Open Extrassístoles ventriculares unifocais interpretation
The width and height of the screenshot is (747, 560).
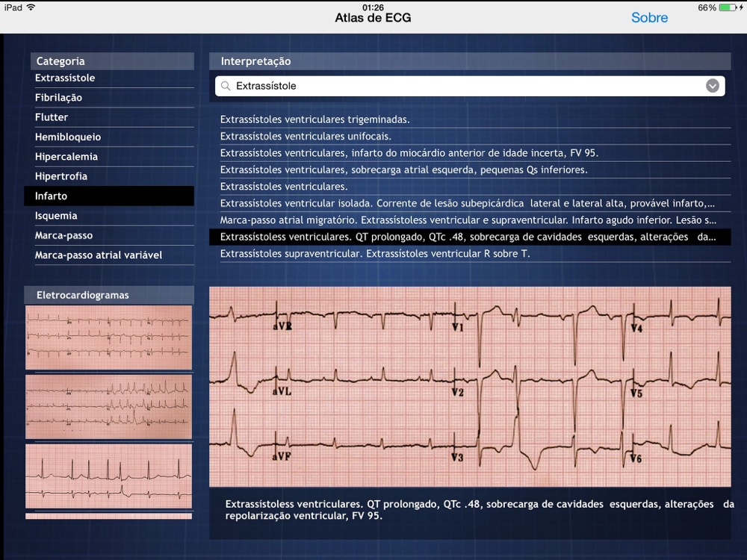[x=470, y=136]
